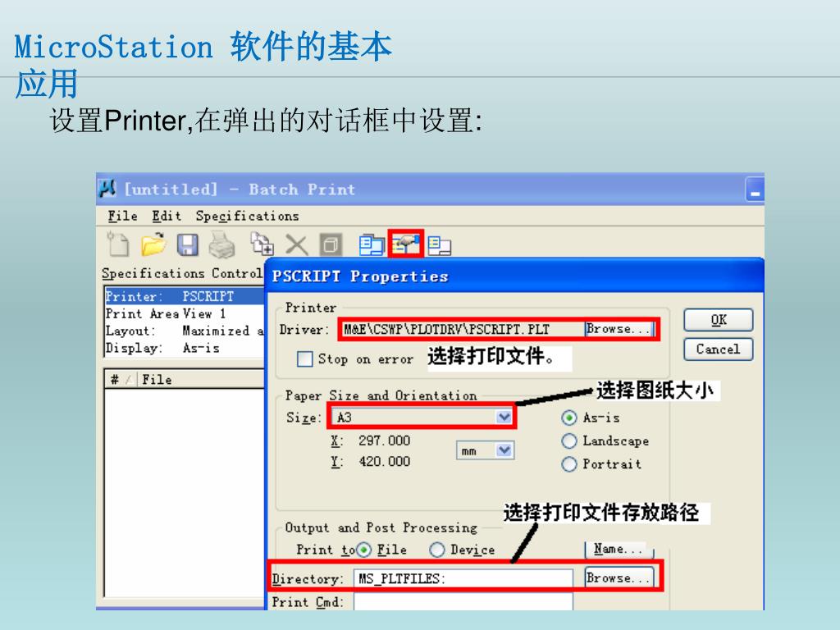Enable the Stop on error checkbox
840x630 pixels.
(x=305, y=359)
